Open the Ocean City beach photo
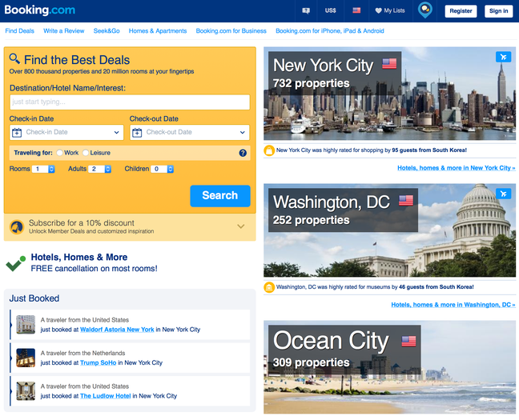 click(389, 367)
